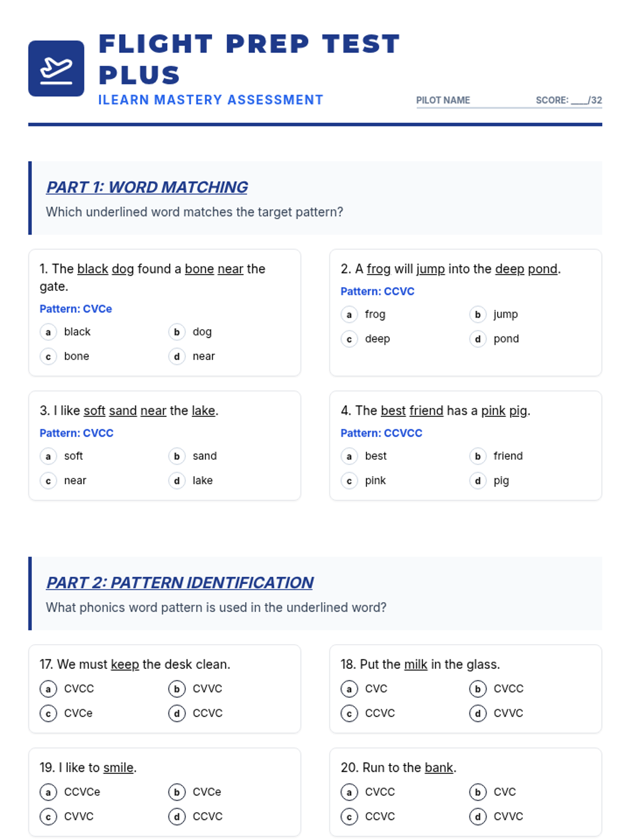Pick CCVCe for question 19
The height and width of the screenshot is (840, 630).
point(48,792)
